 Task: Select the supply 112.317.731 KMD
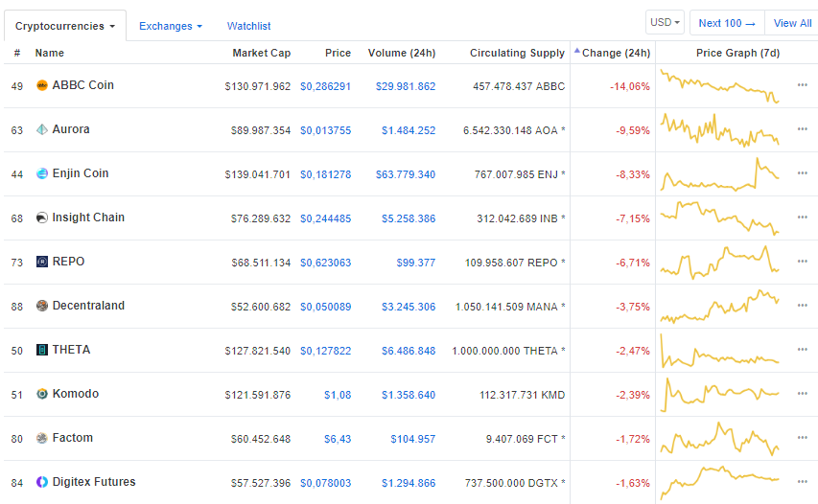pos(523,395)
